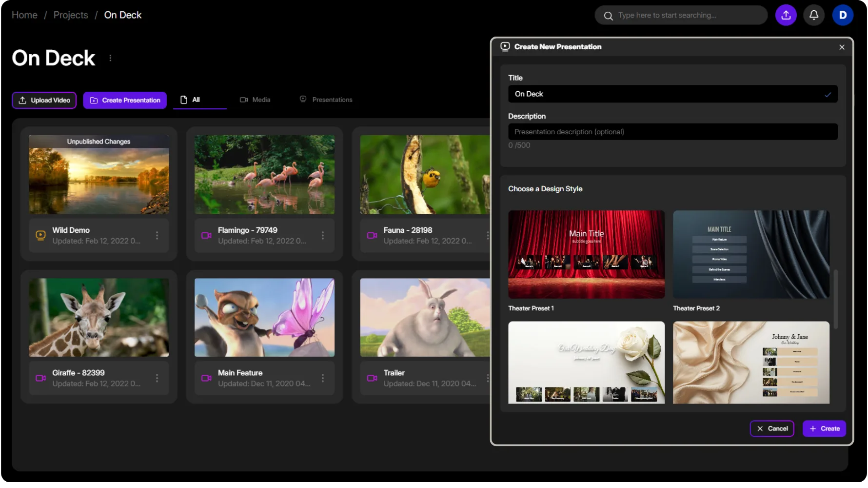This screenshot has height=488, width=868.
Task: Select the Theater Preset 2 design style
Action: (x=751, y=254)
